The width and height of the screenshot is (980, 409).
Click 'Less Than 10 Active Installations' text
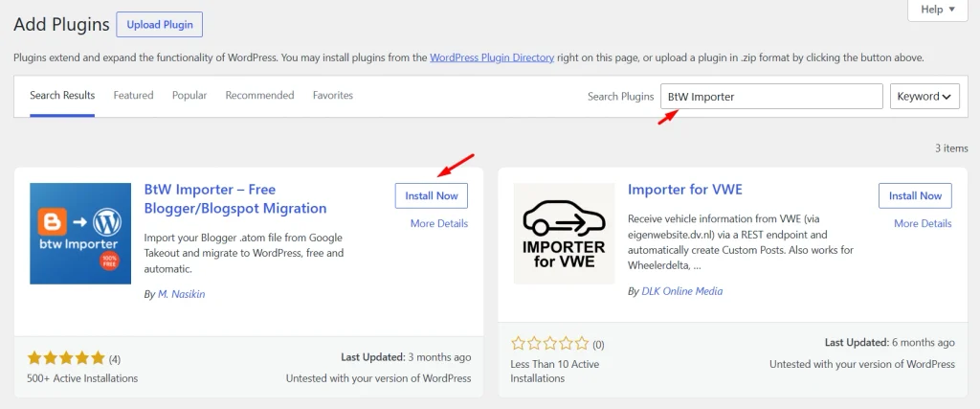click(x=555, y=371)
